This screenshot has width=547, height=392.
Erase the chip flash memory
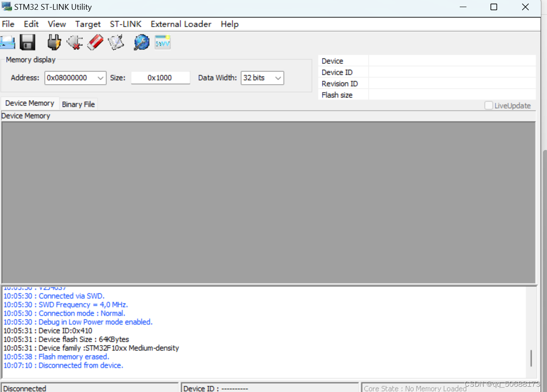tap(95, 41)
